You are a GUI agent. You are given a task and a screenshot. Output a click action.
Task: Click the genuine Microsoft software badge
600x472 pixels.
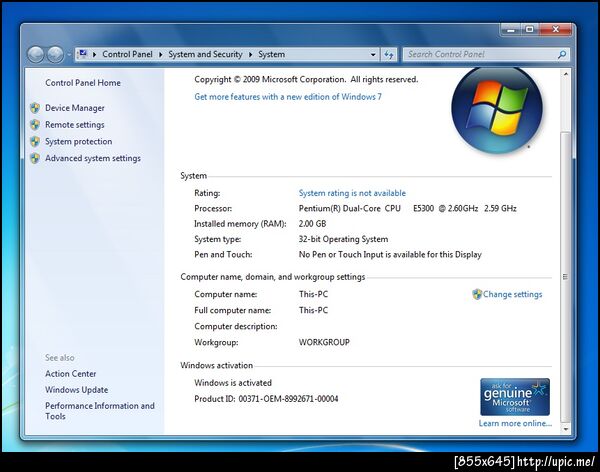coord(515,397)
